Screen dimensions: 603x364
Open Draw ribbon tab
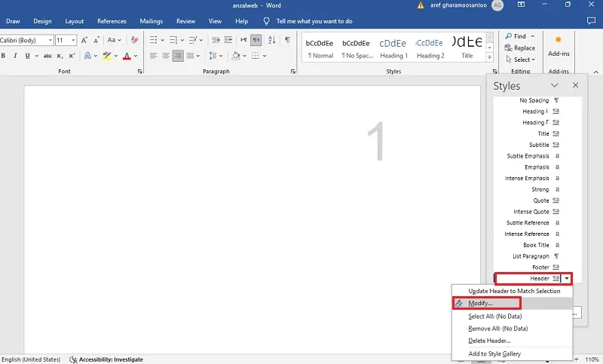click(x=13, y=21)
